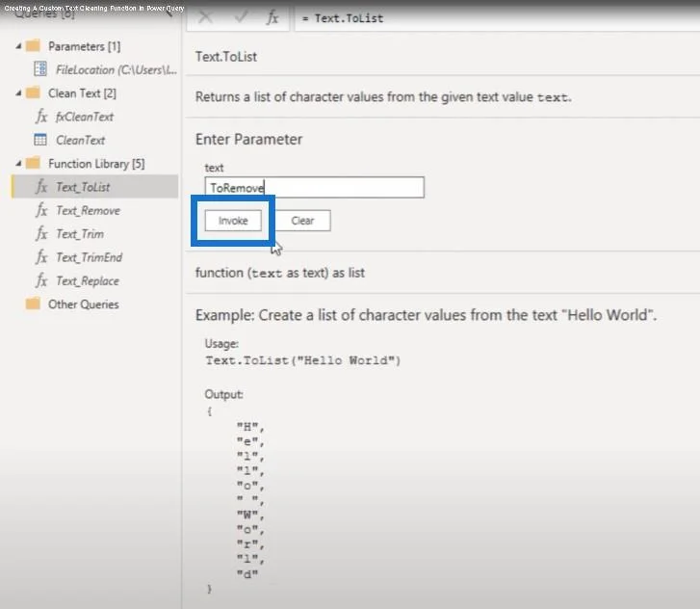Click the fx icon beside Text_Trim
700x609 pixels.
click(x=41, y=234)
